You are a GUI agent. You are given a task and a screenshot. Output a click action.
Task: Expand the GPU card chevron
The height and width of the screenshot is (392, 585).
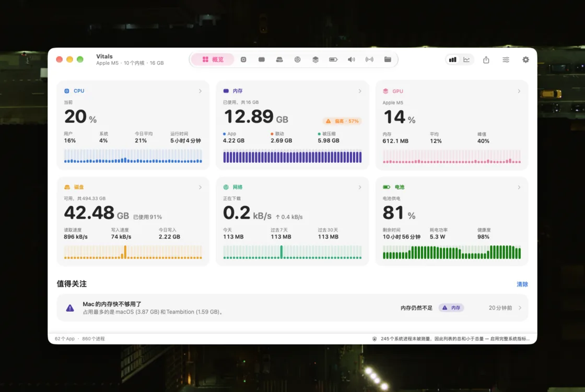pos(519,91)
